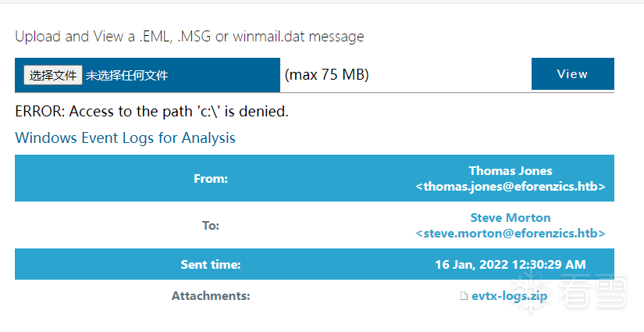Click sender name Thomas Jones

(510, 170)
